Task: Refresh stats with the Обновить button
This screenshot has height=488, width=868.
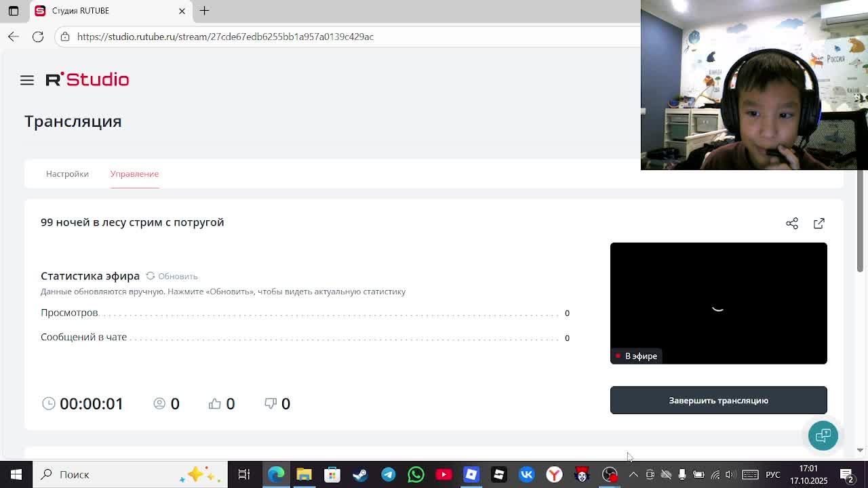Action: (172, 276)
